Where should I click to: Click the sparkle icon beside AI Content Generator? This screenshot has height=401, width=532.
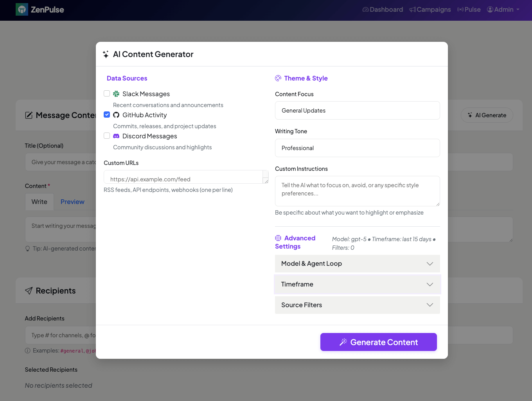(x=106, y=54)
